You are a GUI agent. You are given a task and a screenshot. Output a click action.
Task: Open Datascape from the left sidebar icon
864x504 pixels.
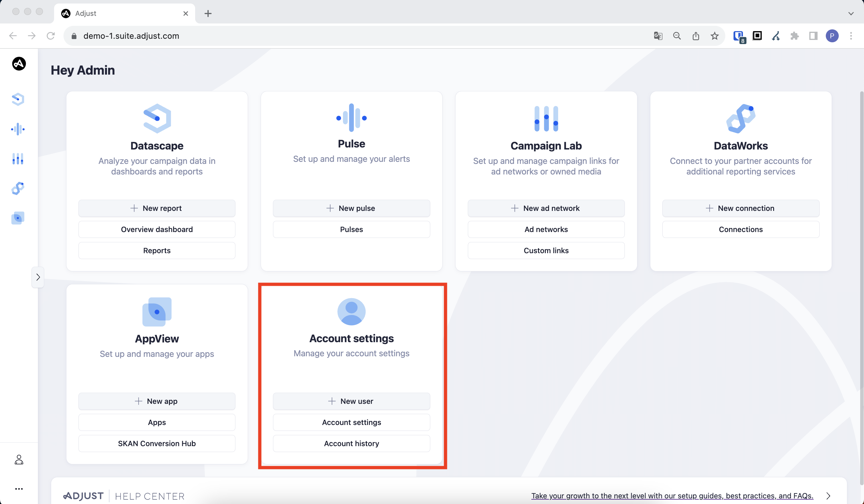(x=18, y=99)
